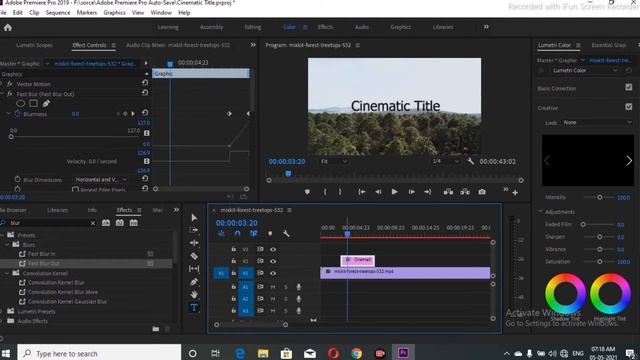Viewport: 640px width, 360px height.
Task: Step forward one frame
Action: (411, 192)
